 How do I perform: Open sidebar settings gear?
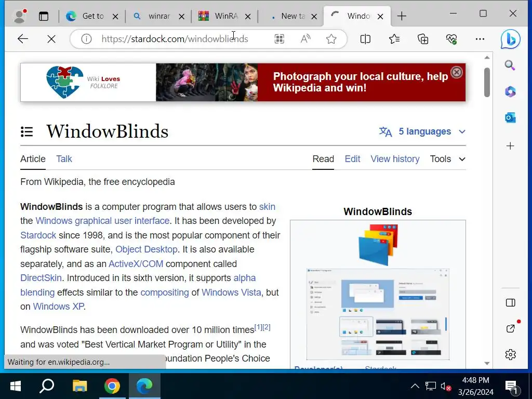point(510,354)
